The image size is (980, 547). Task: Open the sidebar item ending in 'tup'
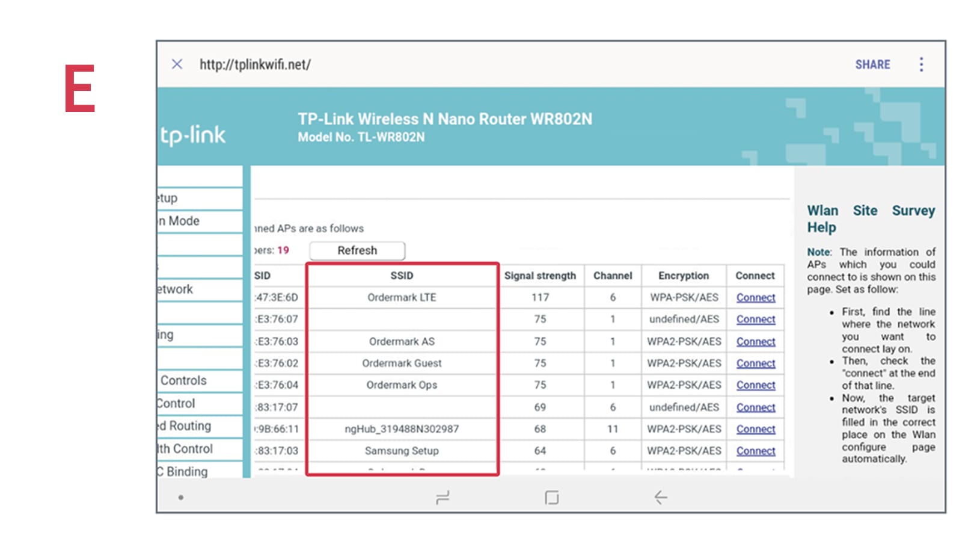point(200,198)
